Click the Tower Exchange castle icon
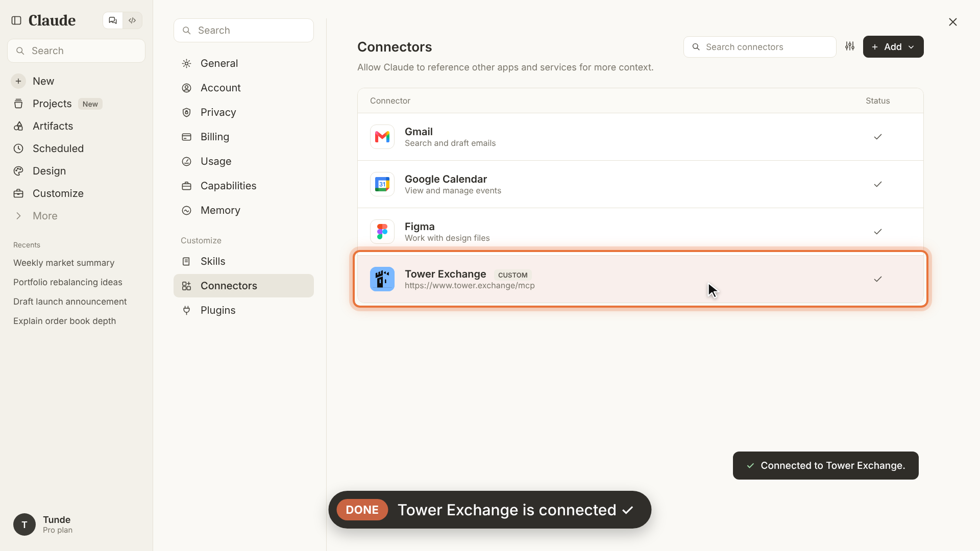980x551 pixels. click(382, 279)
